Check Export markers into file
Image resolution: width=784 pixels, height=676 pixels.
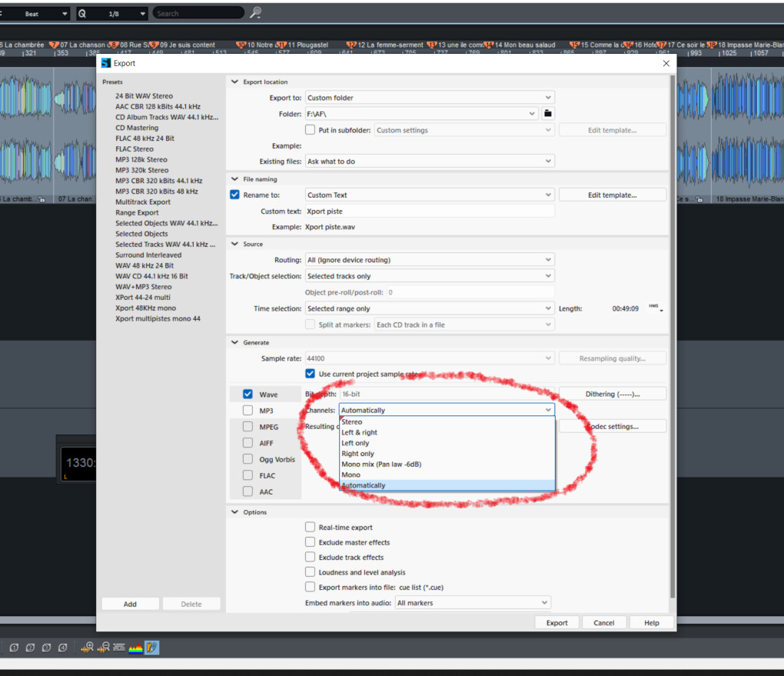coord(310,587)
